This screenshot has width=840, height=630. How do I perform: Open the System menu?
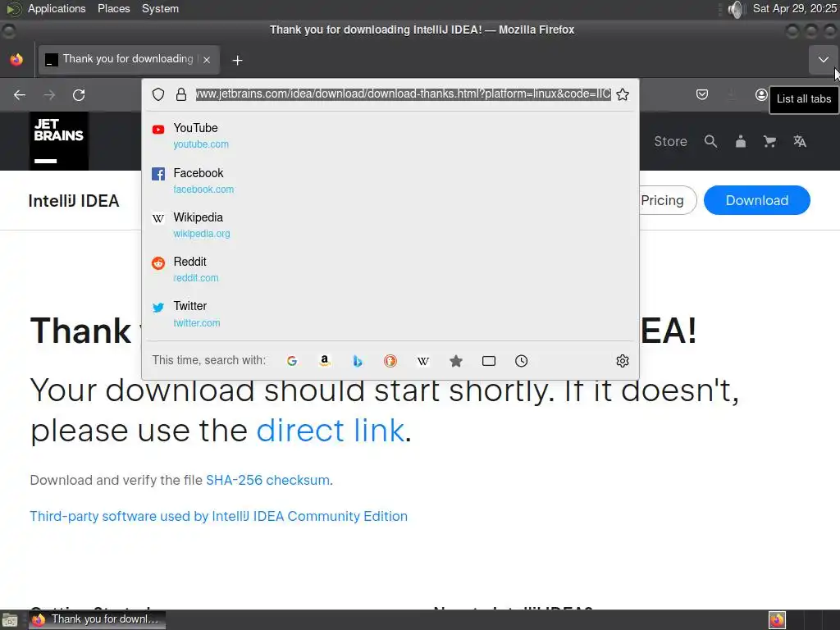tap(160, 8)
